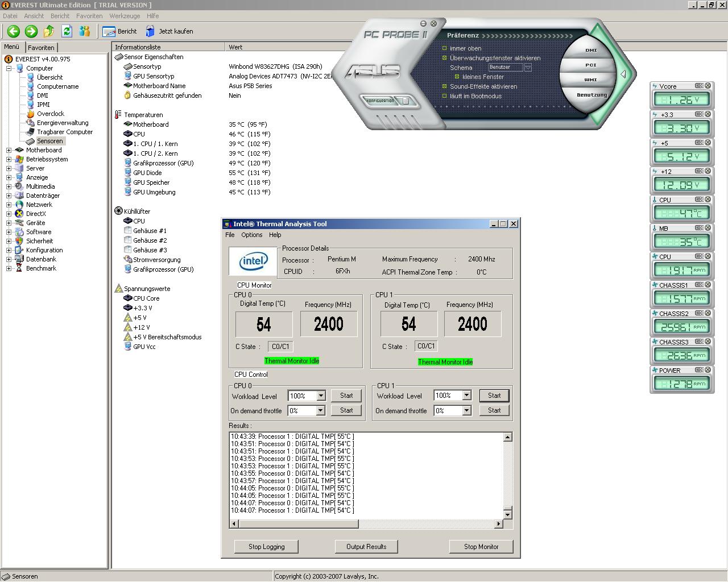Click the Jetzt kaufen toolbar button
This screenshot has height=582, width=728.
point(169,31)
